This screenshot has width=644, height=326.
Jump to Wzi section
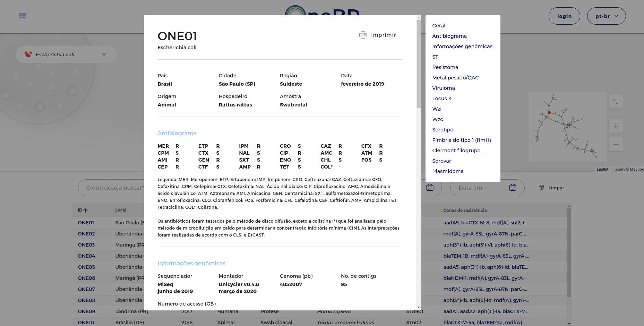(437, 109)
